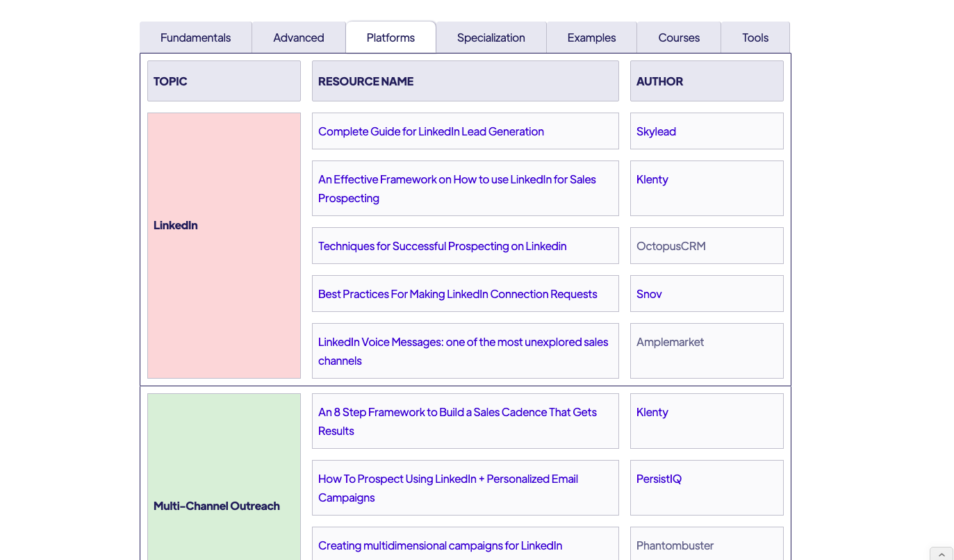The image size is (954, 560).
Task: Switch to the Fundamentals tab
Action: (196, 38)
